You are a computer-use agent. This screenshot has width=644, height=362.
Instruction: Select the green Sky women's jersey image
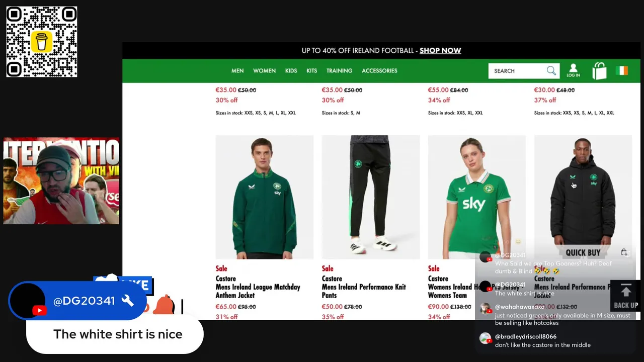[476, 197]
